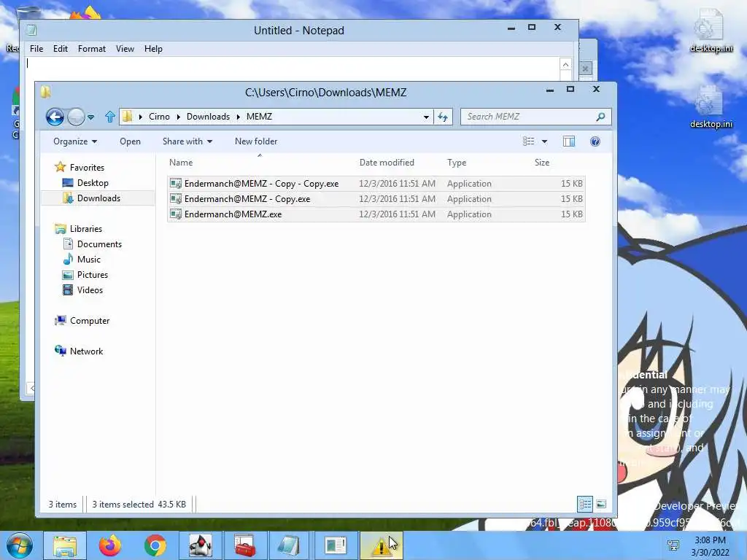Viewport: 747px width, 560px height.
Task: Open the Notepad Format menu
Action: (91, 49)
